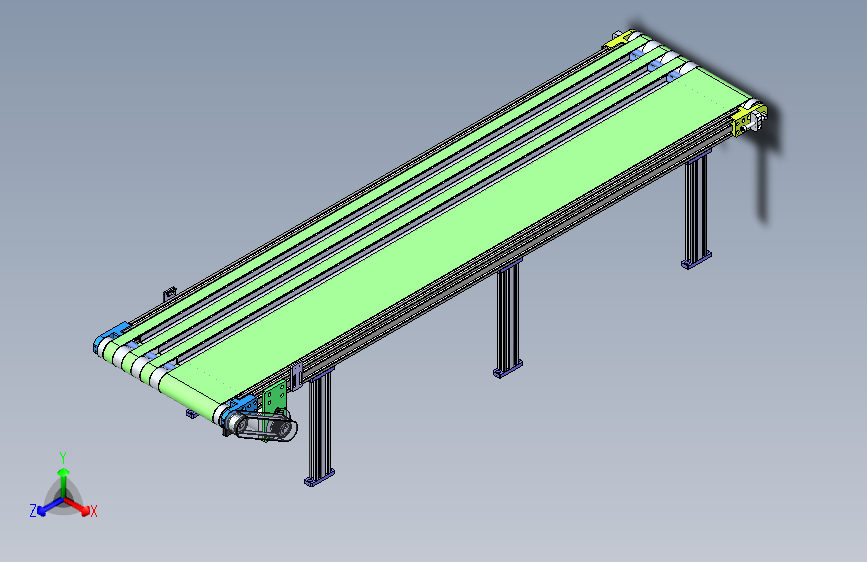The height and width of the screenshot is (562, 867).
Task: Click the green Y axis of the orientation triad
Action: pos(64,482)
